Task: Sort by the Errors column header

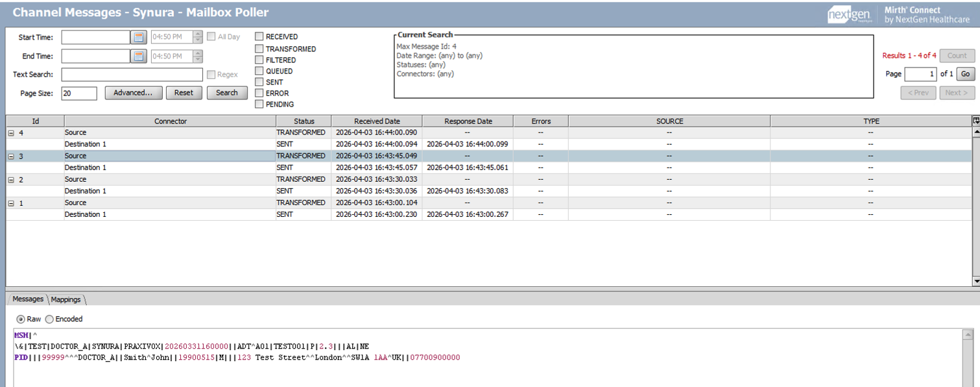Action: tap(541, 121)
